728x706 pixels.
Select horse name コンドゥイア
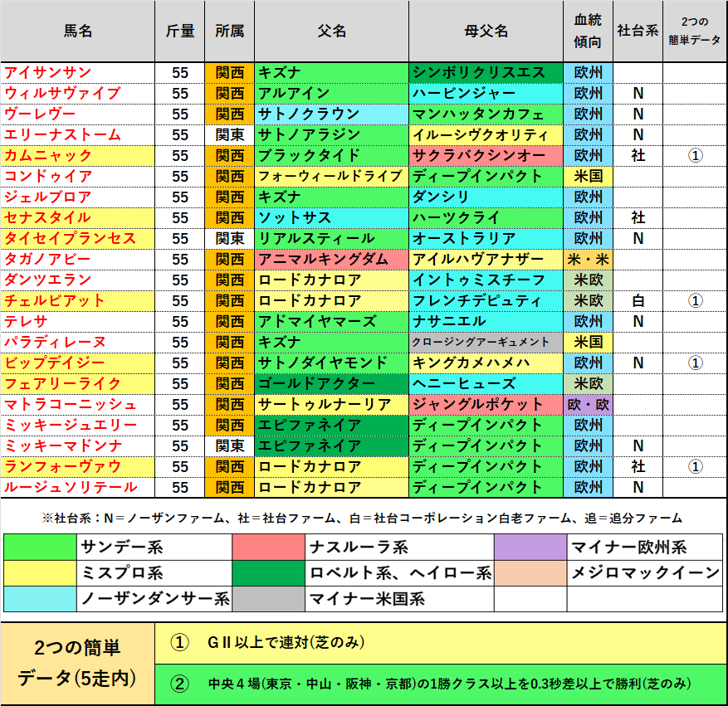coord(77,176)
